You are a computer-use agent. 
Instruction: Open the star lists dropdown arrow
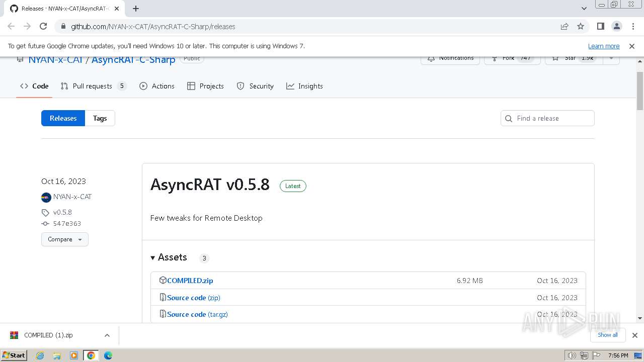(611, 59)
